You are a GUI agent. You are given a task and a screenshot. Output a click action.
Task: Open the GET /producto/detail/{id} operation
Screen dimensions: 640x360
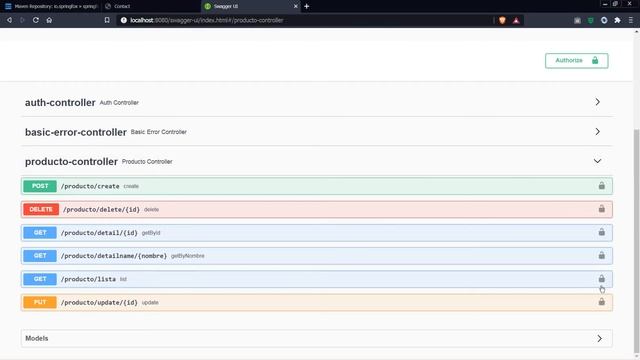[x=317, y=233]
